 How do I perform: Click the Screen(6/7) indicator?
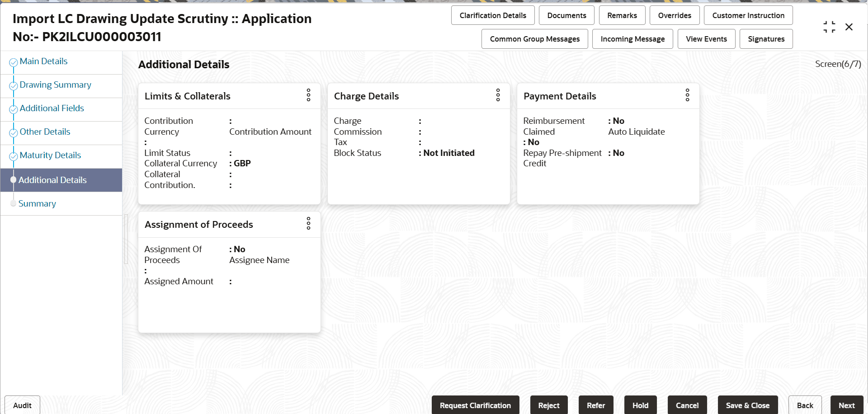[x=838, y=64]
